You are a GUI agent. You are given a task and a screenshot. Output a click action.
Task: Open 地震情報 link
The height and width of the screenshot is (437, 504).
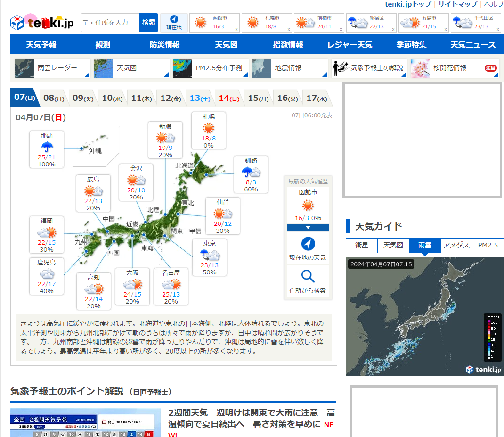tap(290, 68)
